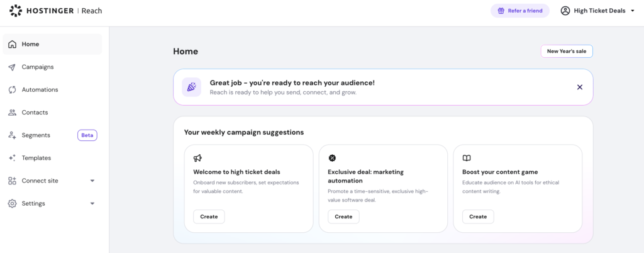644x253 pixels.
Task: Click the New Year's sale button
Action: tap(567, 52)
